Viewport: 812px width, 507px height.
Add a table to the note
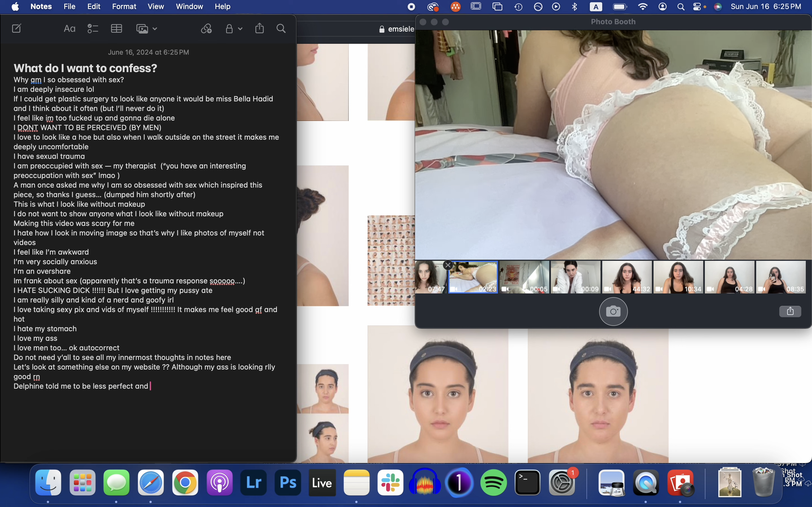tap(116, 29)
